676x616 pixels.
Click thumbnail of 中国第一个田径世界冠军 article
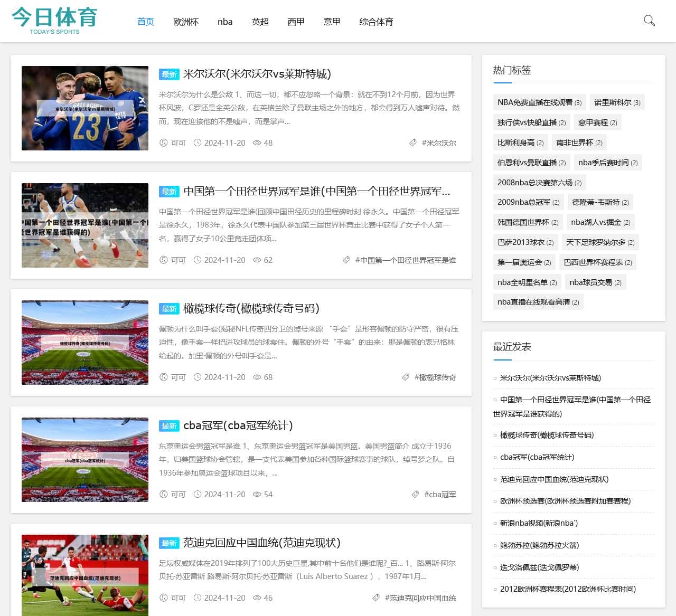click(85, 225)
